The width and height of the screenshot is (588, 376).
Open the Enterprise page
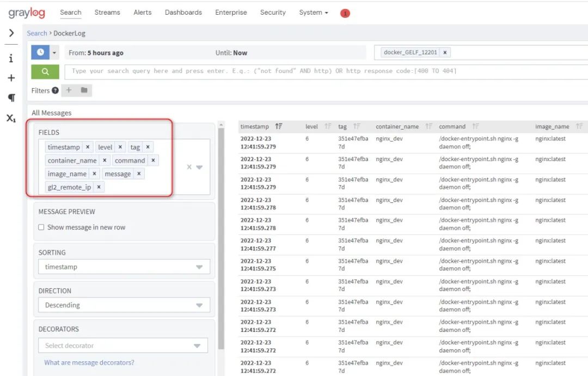coord(231,13)
